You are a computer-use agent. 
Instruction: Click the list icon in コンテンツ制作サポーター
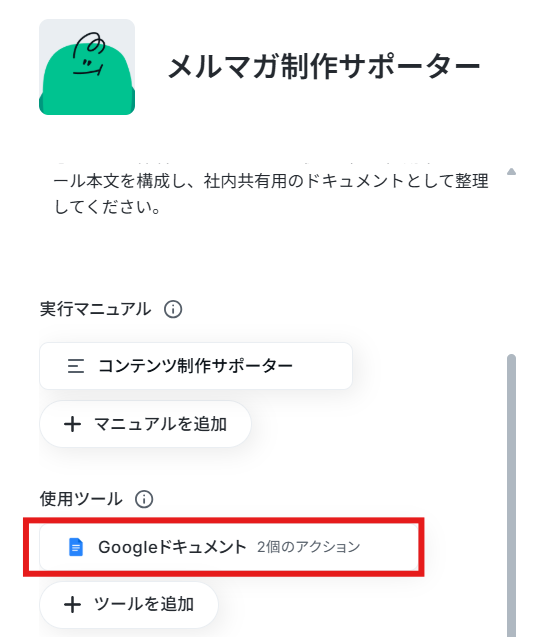coord(76,366)
